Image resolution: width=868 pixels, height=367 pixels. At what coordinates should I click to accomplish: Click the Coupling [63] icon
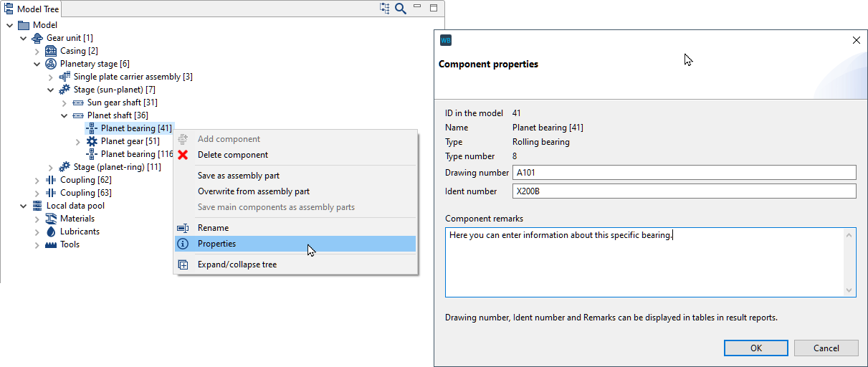point(51,193)
